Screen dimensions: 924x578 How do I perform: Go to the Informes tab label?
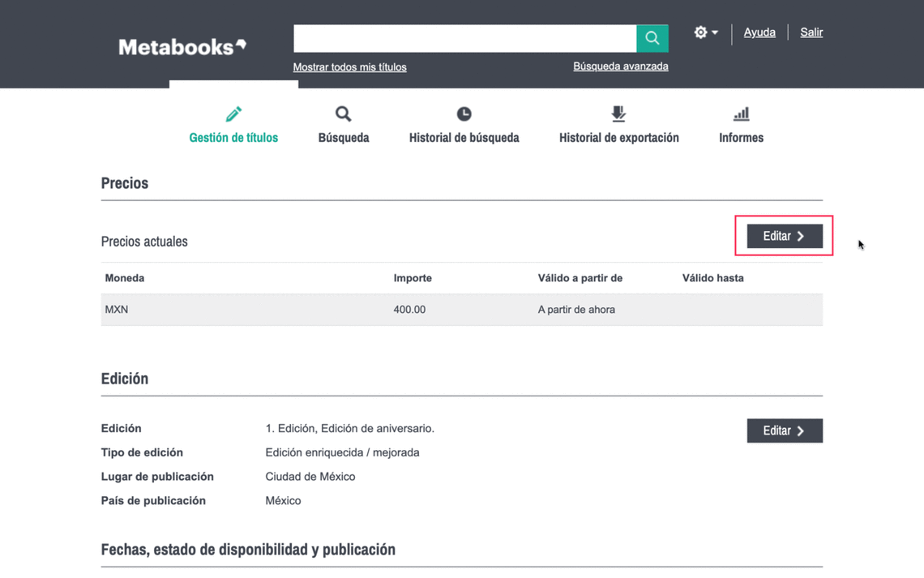[741, 138]
